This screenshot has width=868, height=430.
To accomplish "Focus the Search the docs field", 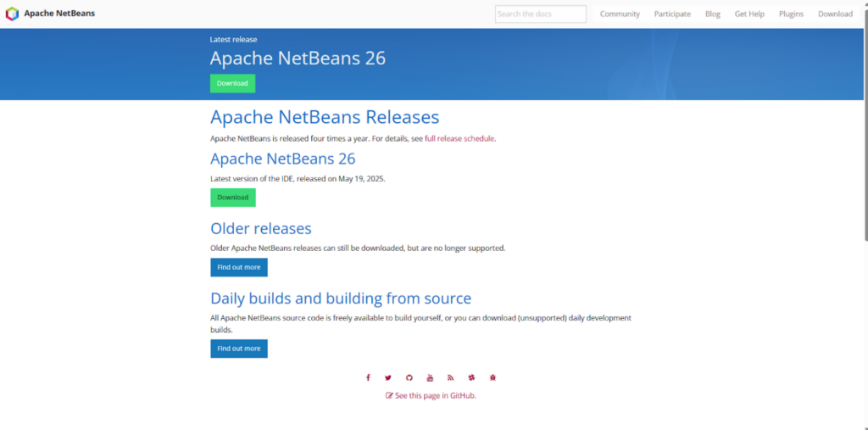I will click(x=540, y=14).
